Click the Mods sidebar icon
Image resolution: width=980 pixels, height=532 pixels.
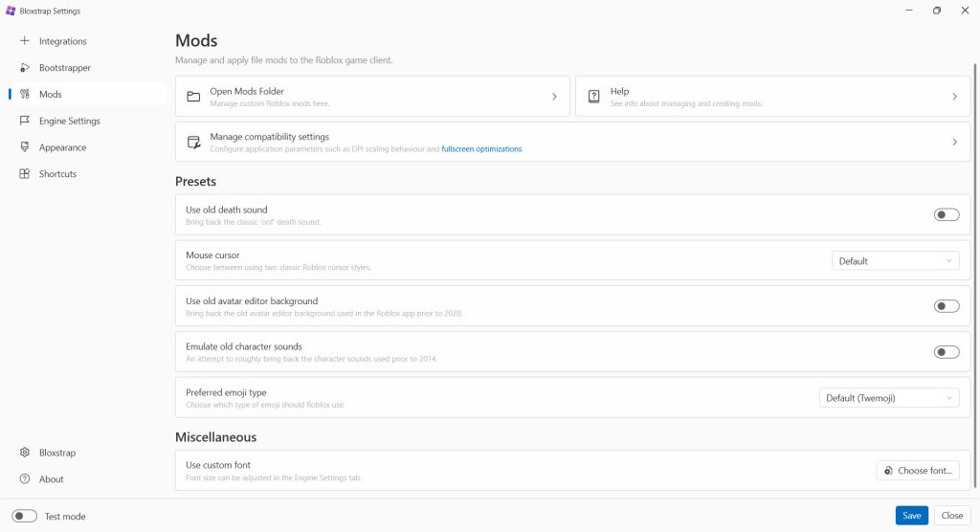[x=24, y=94]
